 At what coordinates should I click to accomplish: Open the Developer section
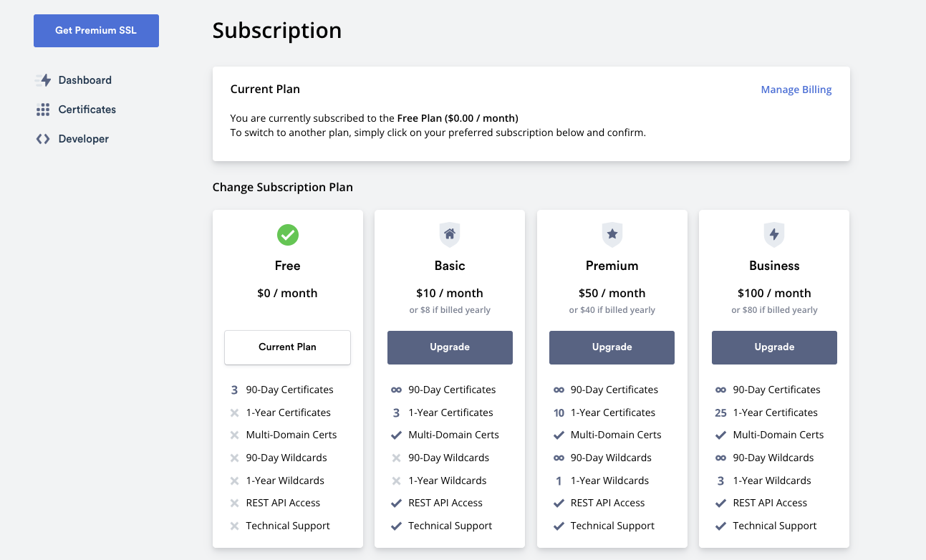point(83,139)
